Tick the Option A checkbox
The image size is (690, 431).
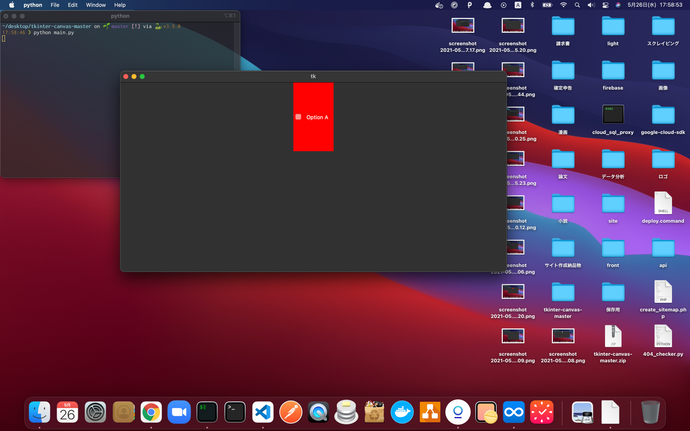coord(298,117)
